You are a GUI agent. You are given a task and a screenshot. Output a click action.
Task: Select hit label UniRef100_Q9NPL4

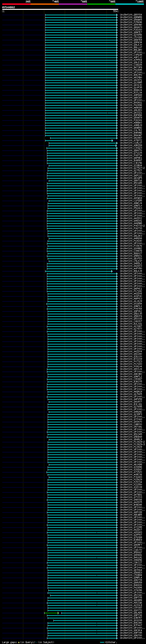[131, 578]
